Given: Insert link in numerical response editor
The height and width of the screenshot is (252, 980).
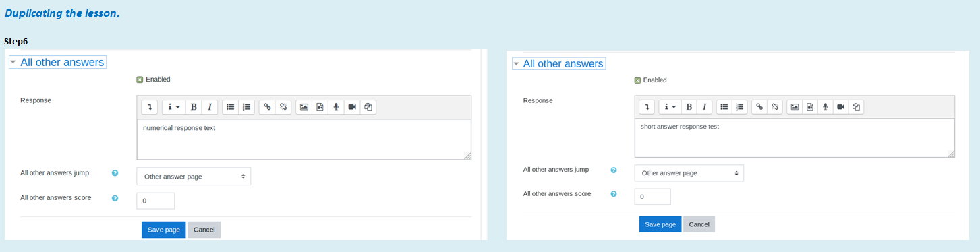Looking at the screenshot, I should (267, 106).
